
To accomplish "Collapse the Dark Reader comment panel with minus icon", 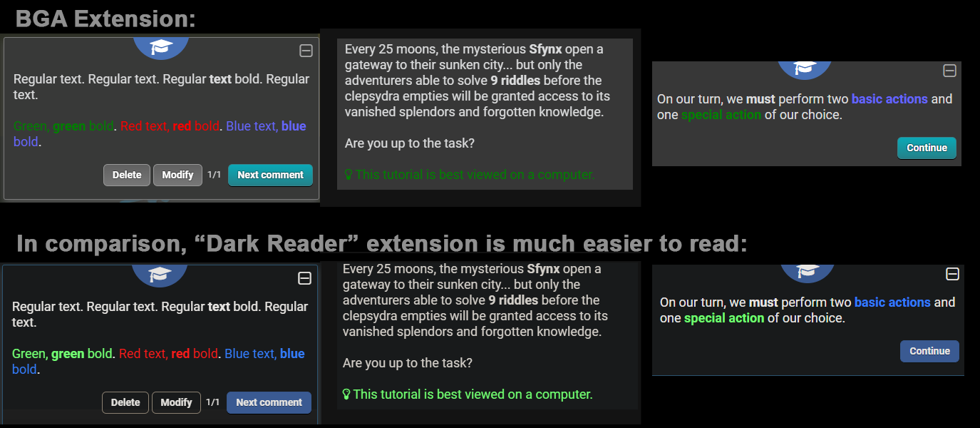I will click(304, 278).
